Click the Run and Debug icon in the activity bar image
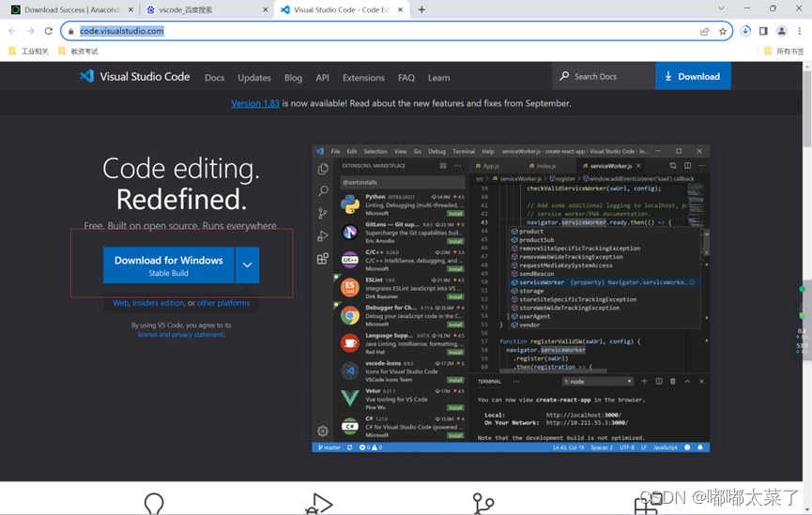812x515 pixels. click(323, 236)
